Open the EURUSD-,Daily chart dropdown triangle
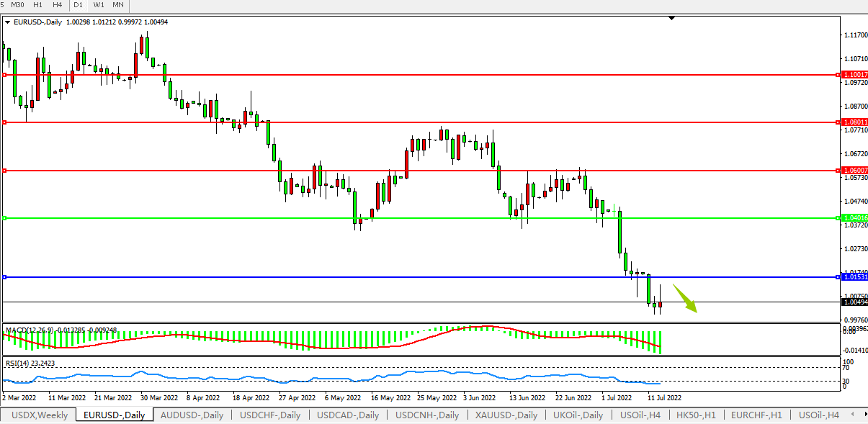The width and height of the screenshot is (868, 424). point(7,22)
